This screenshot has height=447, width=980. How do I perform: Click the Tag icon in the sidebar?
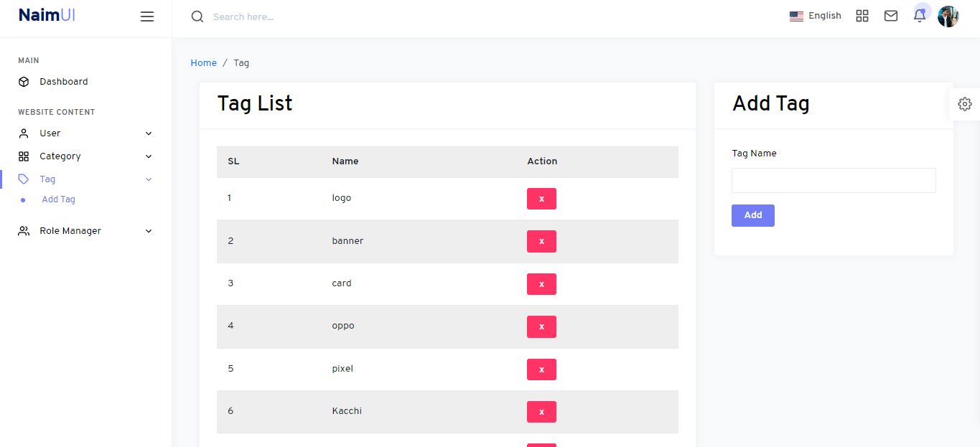[x=24, y=179]
